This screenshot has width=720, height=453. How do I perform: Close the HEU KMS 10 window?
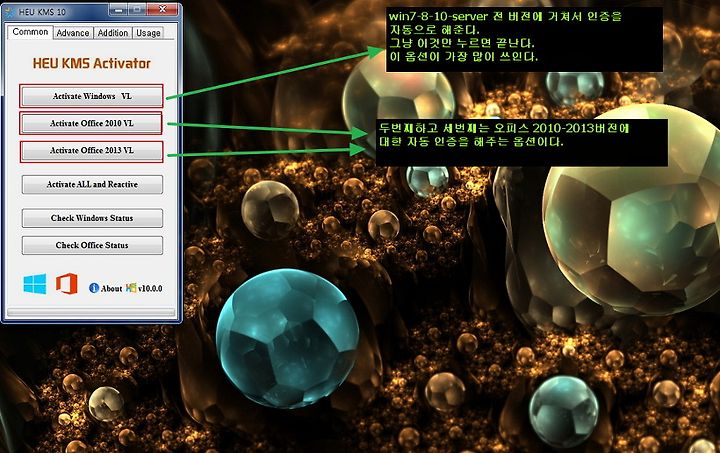click(x=163, y=9)
